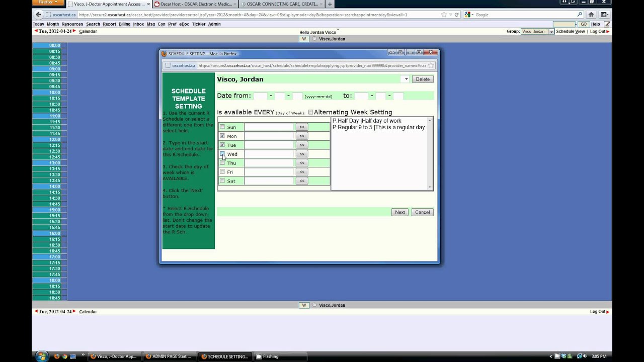Click the << button for Wed row
The height and width of the screenshot is (362, 644).
pyautogui.click(x=302, y=154)
